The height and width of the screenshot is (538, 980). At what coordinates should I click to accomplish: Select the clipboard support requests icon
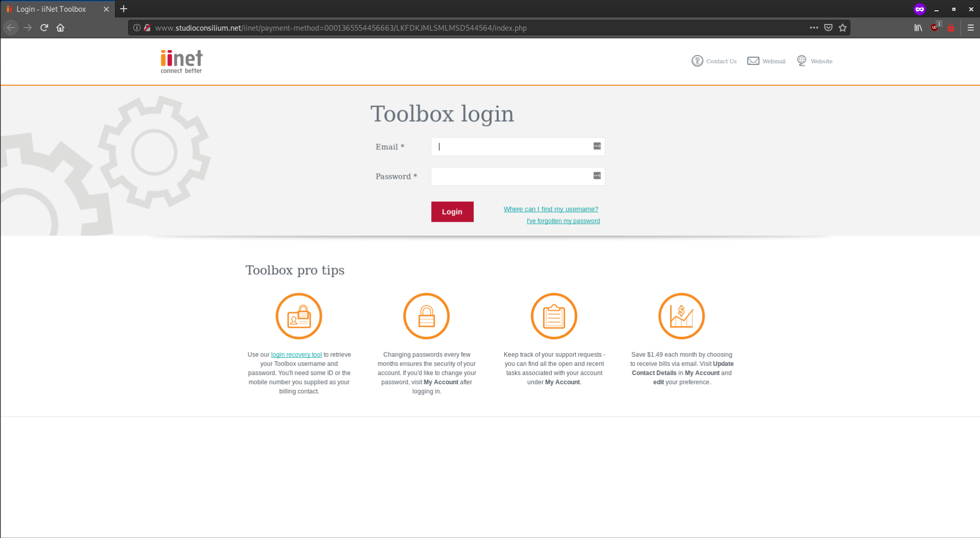(x=554, y=316)
